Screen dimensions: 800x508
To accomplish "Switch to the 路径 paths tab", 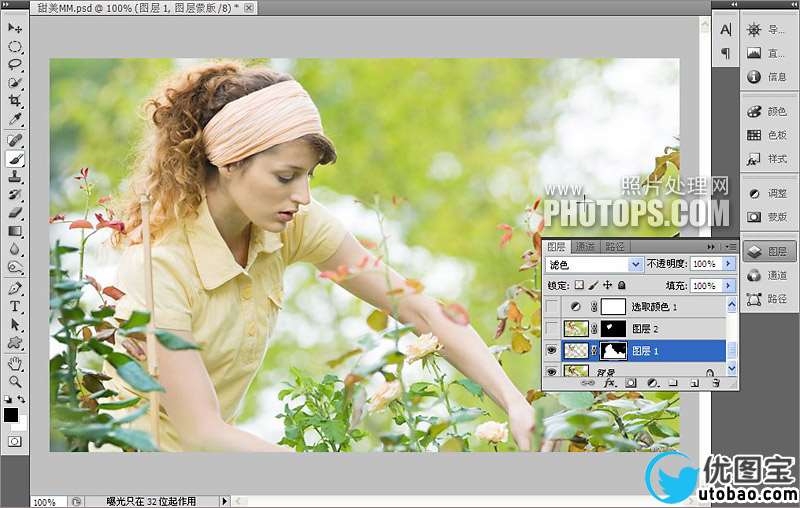I will click(615, 247).
